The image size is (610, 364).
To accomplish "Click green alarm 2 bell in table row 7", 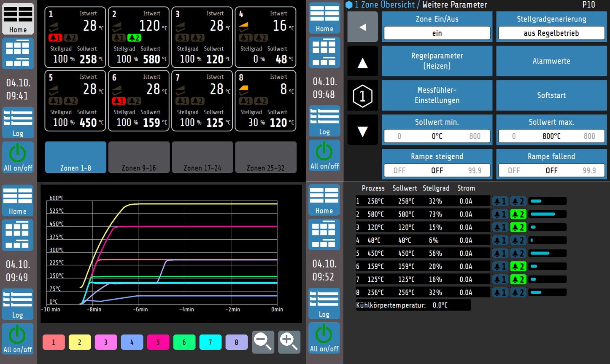I will point(518,280).
